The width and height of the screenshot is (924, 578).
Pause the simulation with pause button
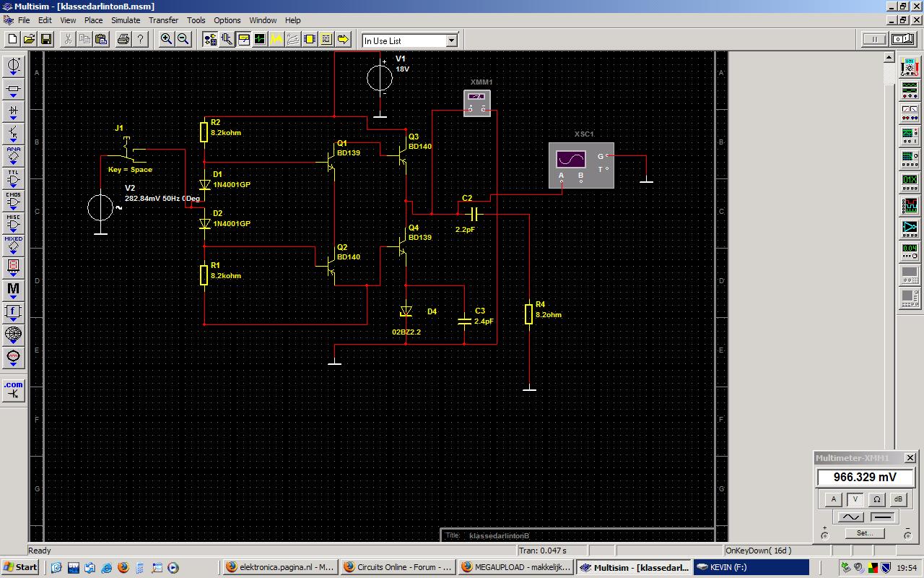(x=874, y=39)
